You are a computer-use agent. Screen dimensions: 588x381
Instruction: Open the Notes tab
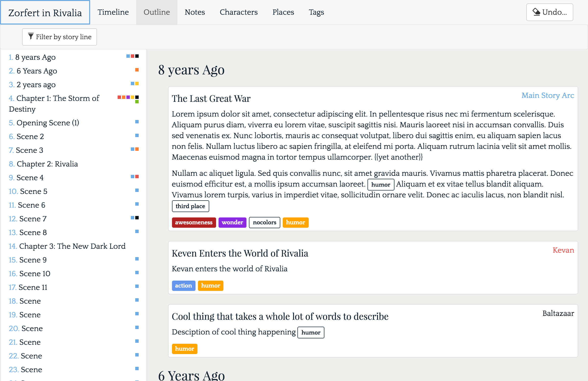[195, 12]
